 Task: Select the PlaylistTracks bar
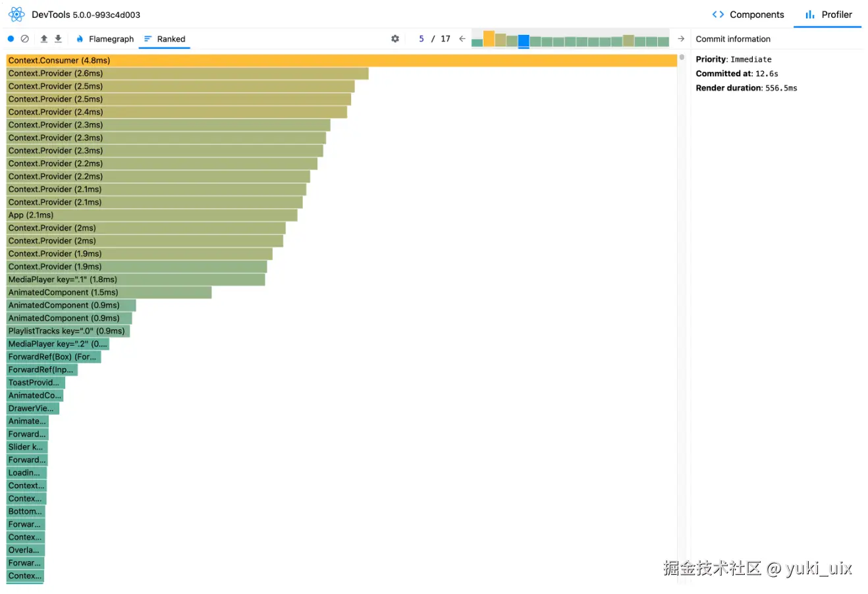tap(66, 331)
